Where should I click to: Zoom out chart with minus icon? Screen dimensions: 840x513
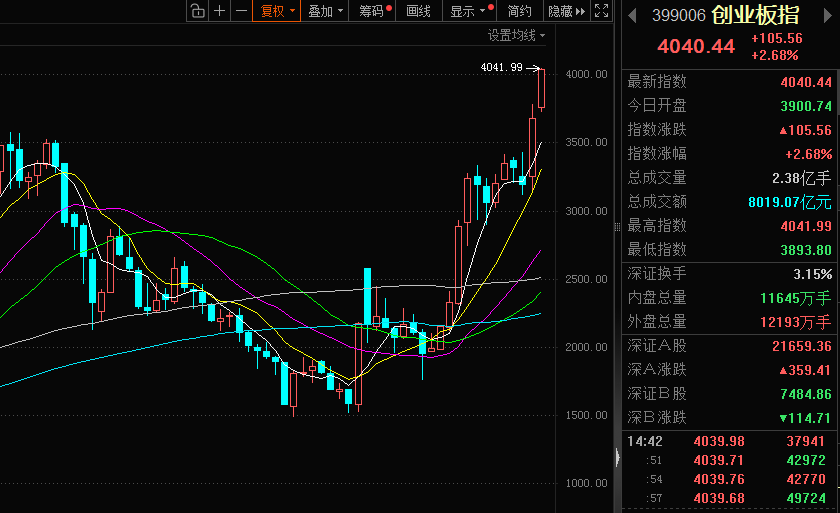242,11
